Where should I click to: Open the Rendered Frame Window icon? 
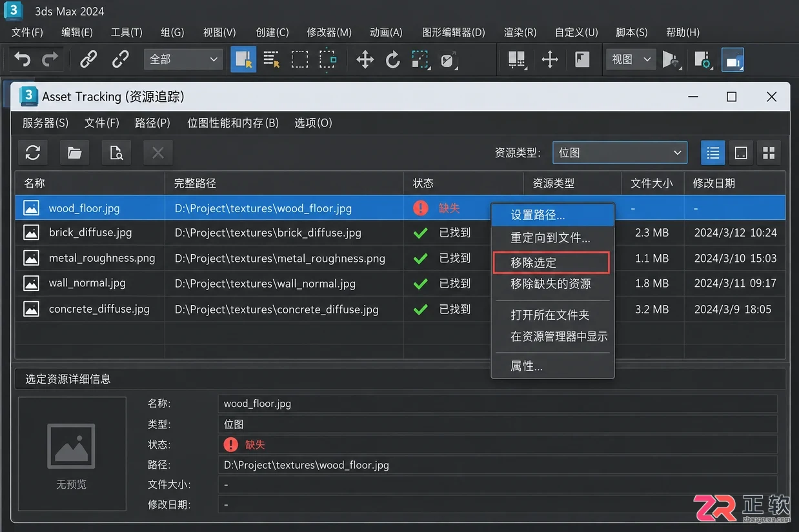[x=702, y=60]
